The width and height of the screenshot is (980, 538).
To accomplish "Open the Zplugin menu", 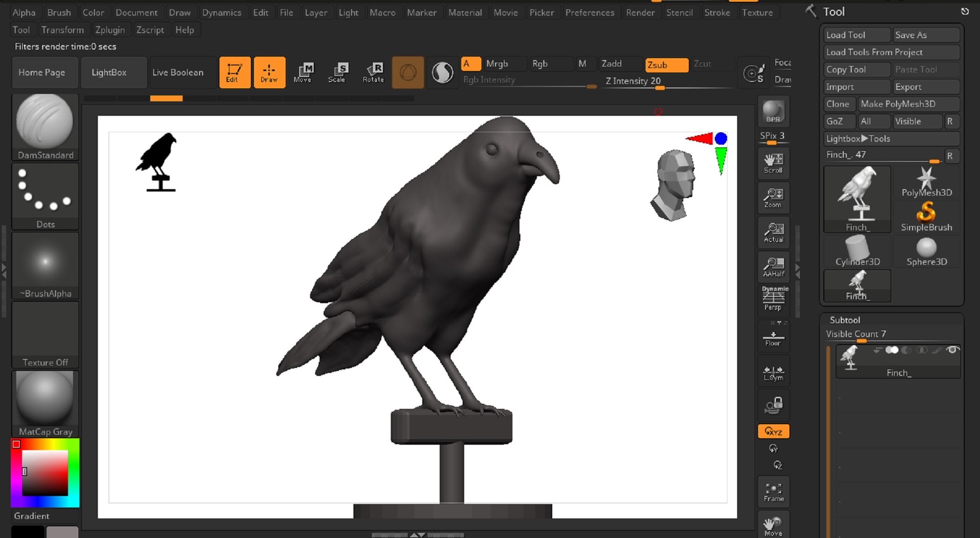I will pos(110,30).
